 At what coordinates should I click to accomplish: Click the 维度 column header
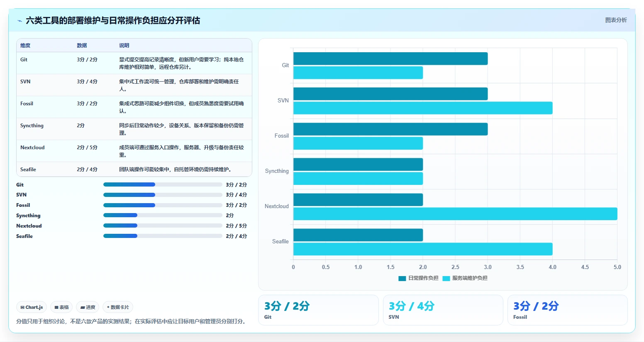(x=25, y=46)
